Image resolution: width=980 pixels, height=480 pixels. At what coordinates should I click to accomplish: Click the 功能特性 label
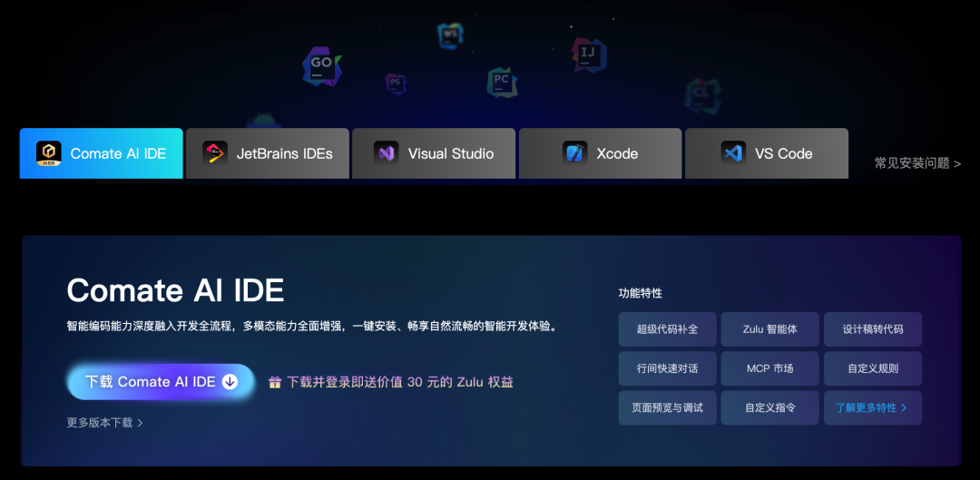[640, 293]
